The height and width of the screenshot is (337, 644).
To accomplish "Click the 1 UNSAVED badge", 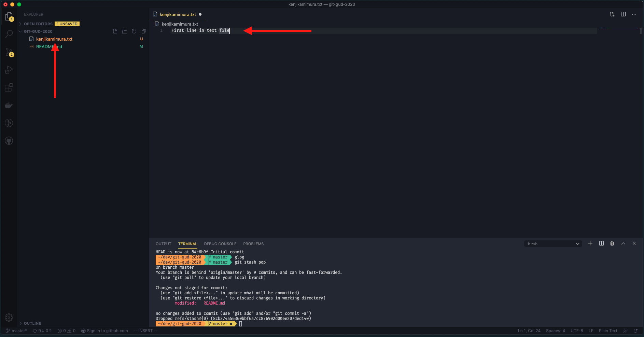I will point(67,24).
